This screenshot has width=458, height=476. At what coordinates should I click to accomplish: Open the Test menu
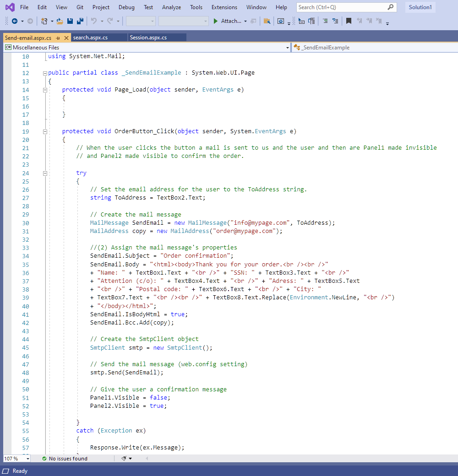click(148, 7)
